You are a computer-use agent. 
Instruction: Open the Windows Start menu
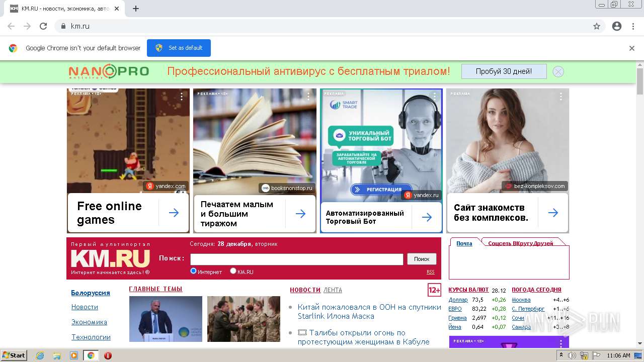14,355
